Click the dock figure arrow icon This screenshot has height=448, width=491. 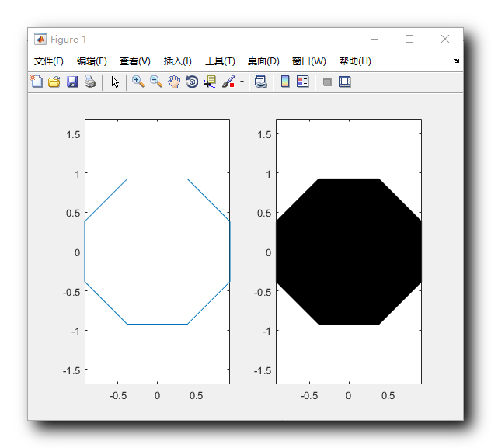pyautogui.click(x=457, y=61)
